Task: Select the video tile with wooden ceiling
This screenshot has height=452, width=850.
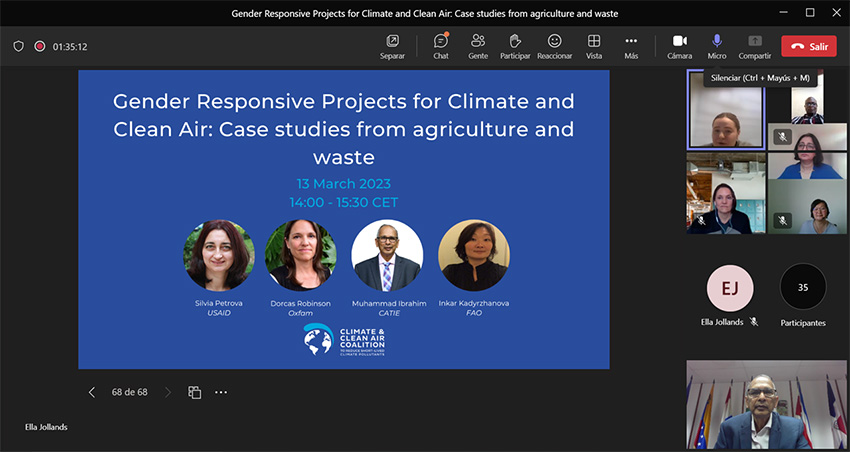Action: (x=726, y=193)
